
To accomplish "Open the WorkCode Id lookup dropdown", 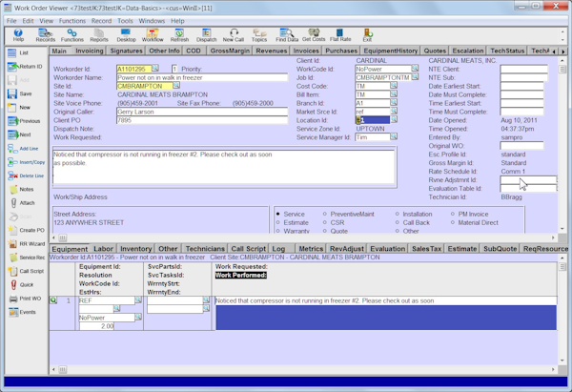I will [x=415, y=69].
